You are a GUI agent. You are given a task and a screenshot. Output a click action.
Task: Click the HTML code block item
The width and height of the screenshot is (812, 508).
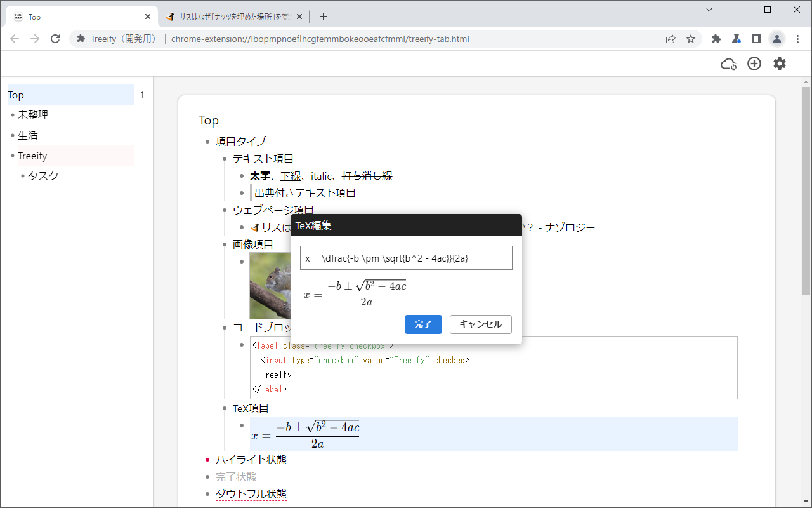(x=494, y=368)
